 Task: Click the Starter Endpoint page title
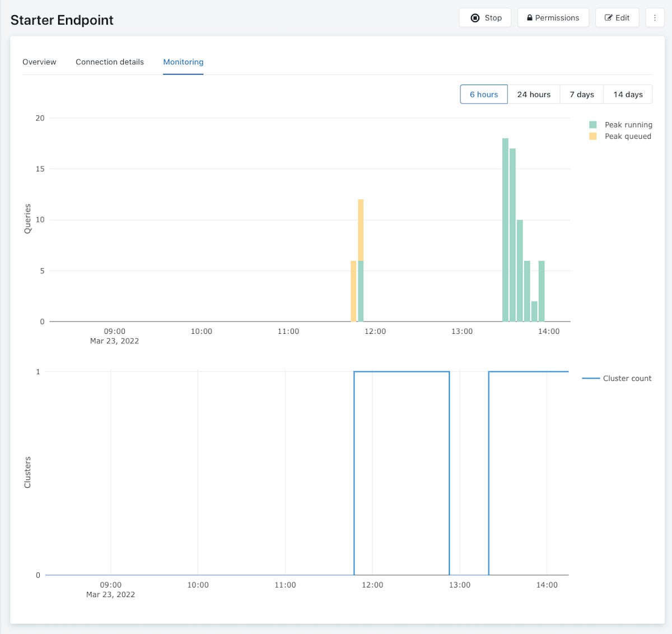tap(62, 20)
